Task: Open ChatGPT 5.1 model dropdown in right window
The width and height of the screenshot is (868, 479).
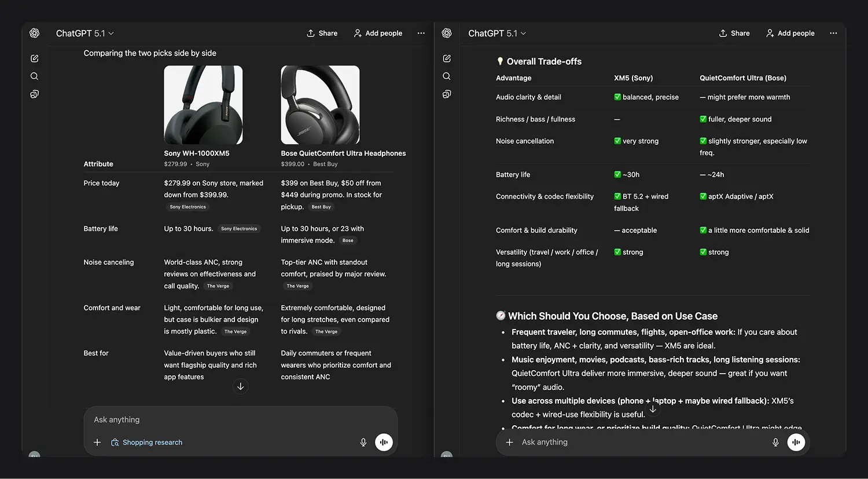Action: point(497,34)
